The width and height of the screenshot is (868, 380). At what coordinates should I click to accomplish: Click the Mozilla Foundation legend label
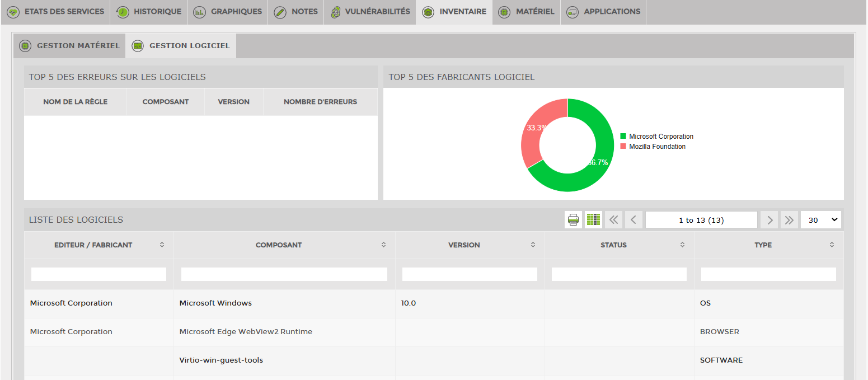click(x=657, y=147)
